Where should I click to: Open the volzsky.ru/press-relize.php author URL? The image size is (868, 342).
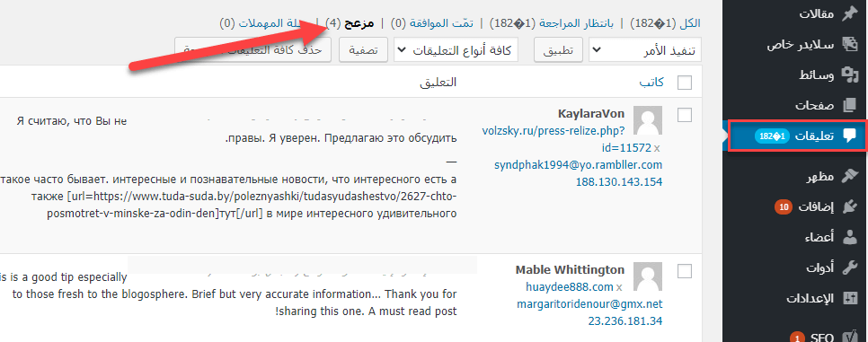tap(553, 130)
